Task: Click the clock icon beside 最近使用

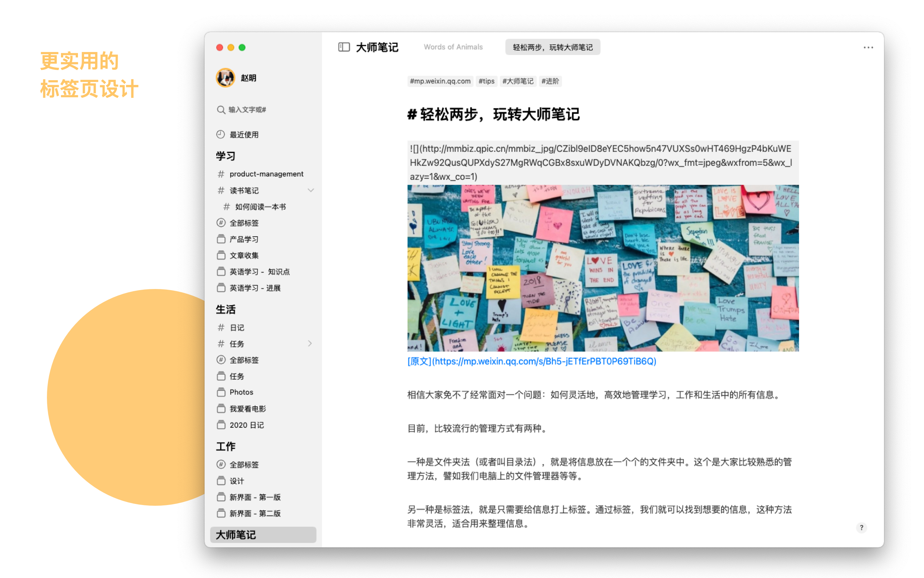Action: click(x=220, y=134)
